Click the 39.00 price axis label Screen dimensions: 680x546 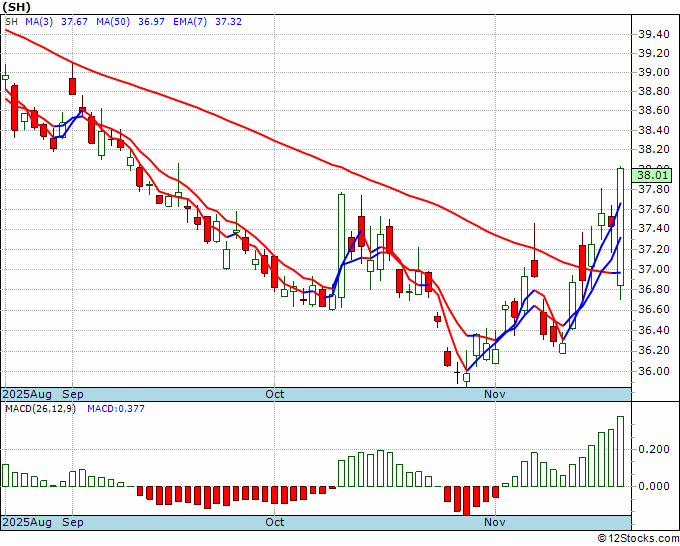(654, 72)
